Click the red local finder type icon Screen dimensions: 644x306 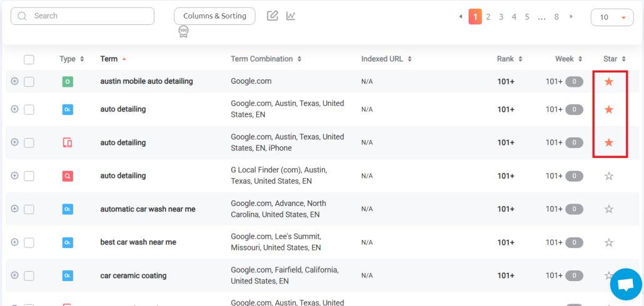pos(68,176)
